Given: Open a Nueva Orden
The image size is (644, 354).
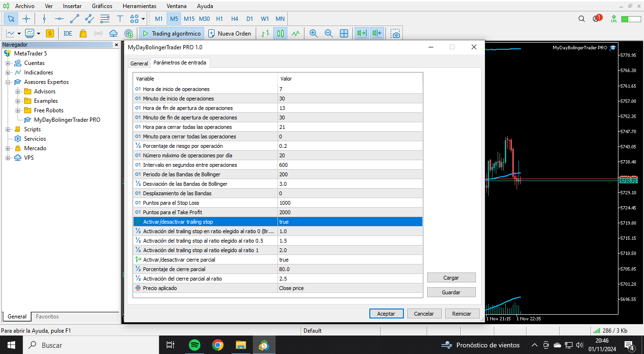Looking at the screenshot, I should click(x=230, y=34).
